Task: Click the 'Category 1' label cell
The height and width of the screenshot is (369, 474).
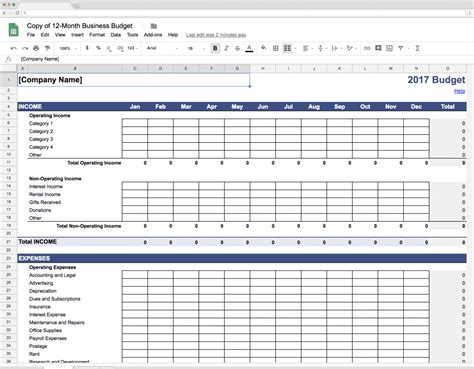Action: click(41, 123)
